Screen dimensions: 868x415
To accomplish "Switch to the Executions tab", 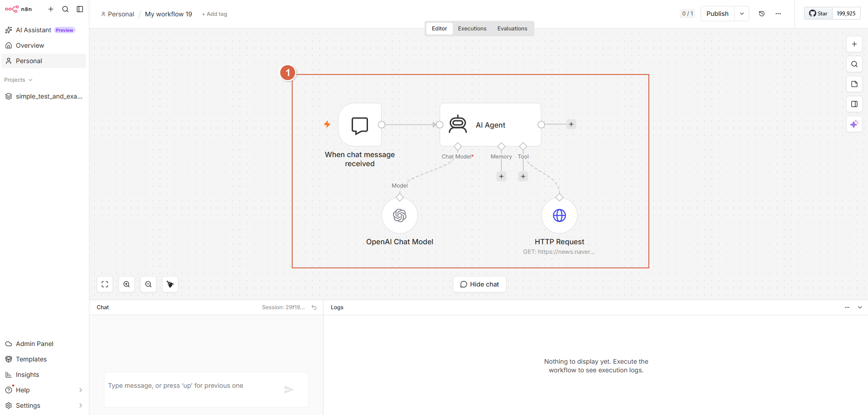I will tap(472, 29).
